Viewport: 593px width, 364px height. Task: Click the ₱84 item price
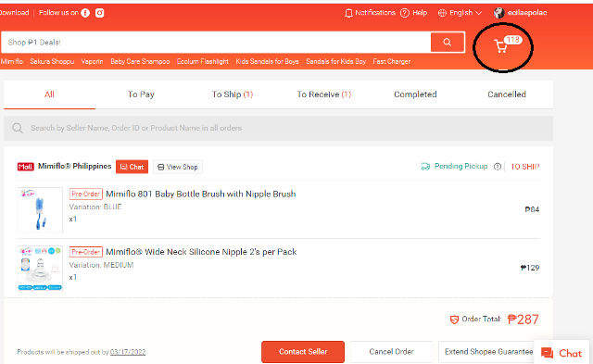click(532, 209)
